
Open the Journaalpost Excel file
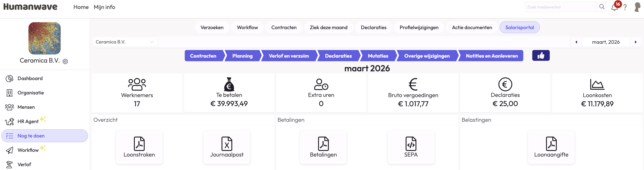tap(227, 147)
